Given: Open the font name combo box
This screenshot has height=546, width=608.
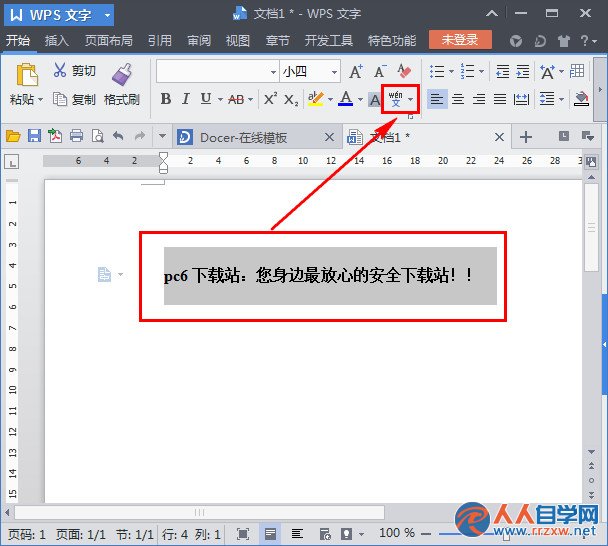Looking at the screenshot, I should coord(217,71).
